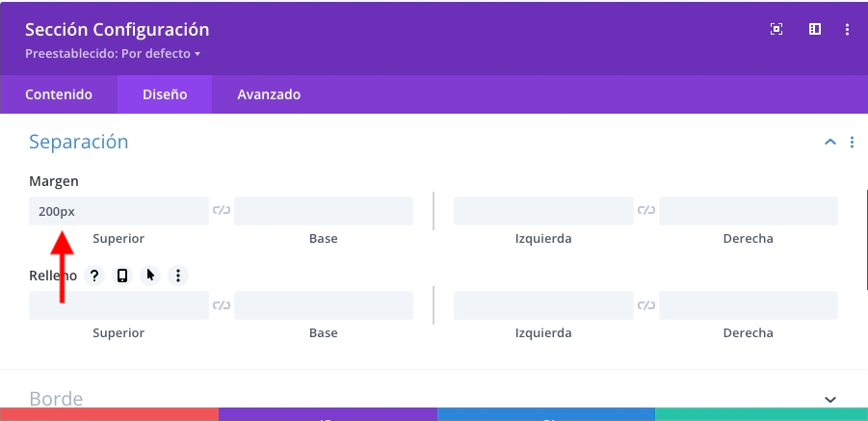Screen dimensions: 868x421
Task: Collapse the Separación section chevron
Action: pos(829,143)
